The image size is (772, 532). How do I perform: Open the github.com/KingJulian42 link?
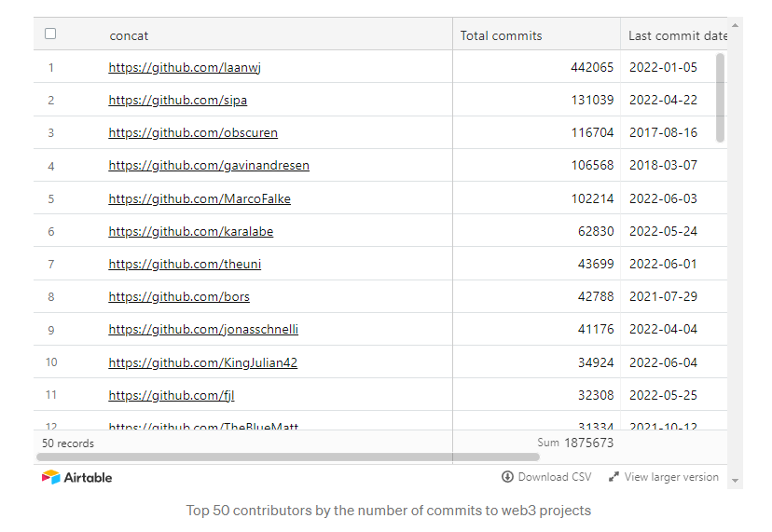coord(202,362)
